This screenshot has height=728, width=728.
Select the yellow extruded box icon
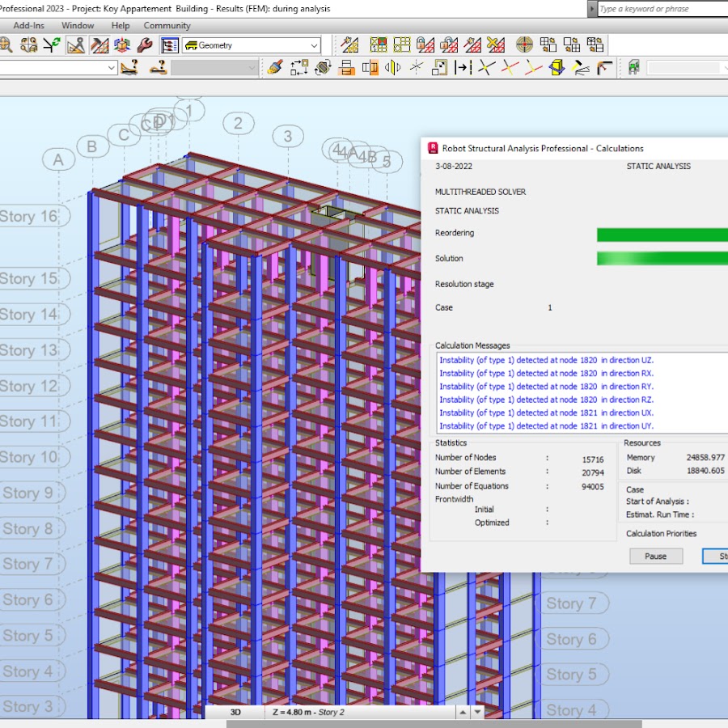pos(557,68)
